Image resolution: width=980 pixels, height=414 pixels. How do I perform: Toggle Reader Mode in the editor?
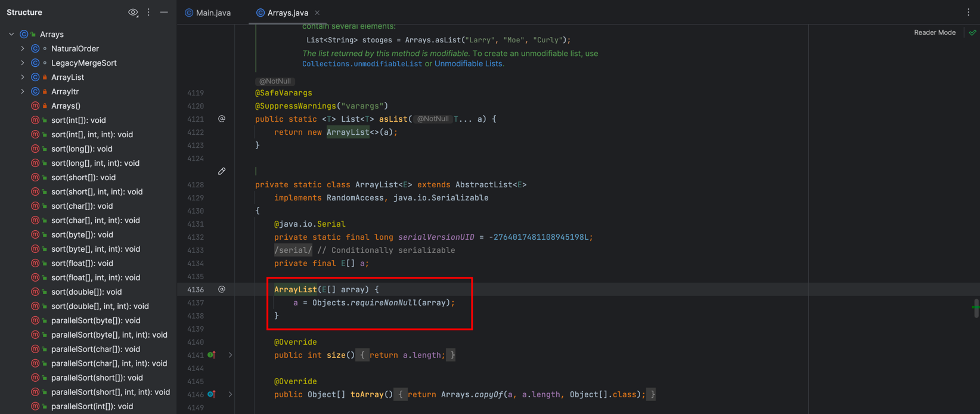click(934, 33)
